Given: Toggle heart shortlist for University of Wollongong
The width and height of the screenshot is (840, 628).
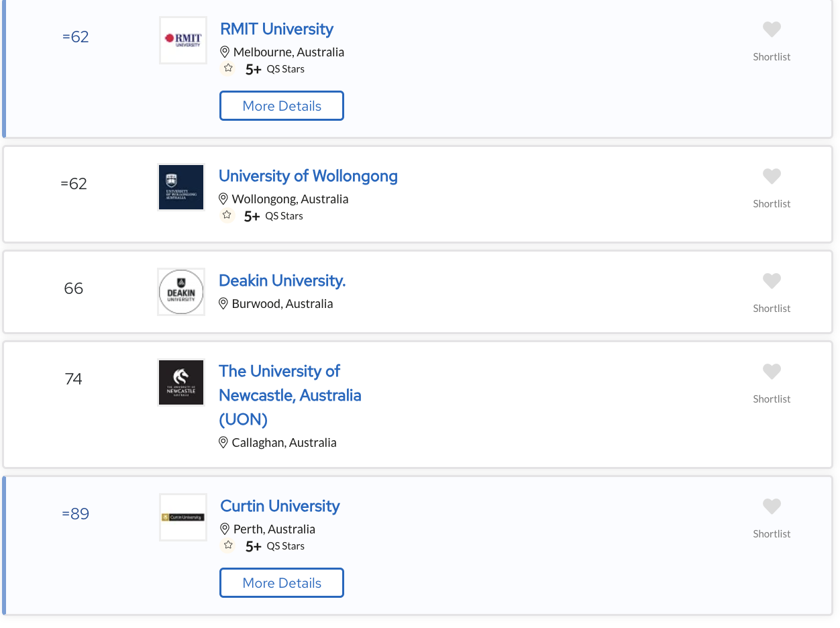Looking at the screenshot, I should pos(772,176).
